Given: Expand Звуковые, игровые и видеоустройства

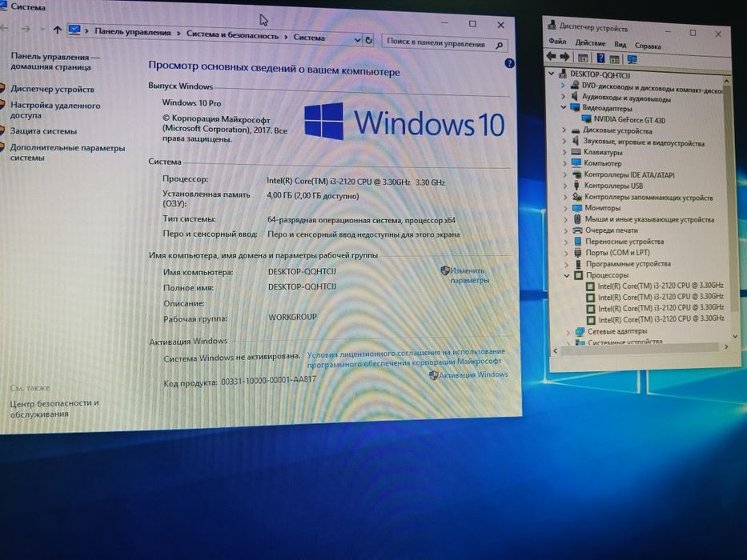Looking at the screenshot, I should [x=564, y=141].
